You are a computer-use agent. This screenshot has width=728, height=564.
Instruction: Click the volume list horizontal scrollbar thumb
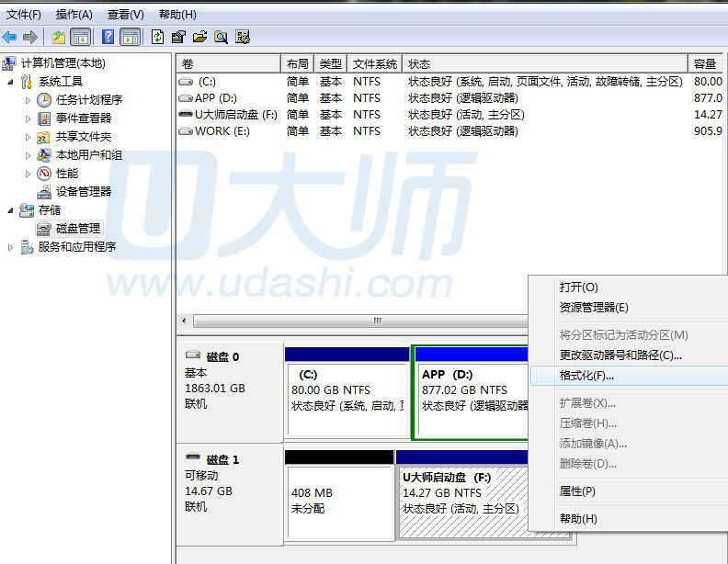[360, 321]
